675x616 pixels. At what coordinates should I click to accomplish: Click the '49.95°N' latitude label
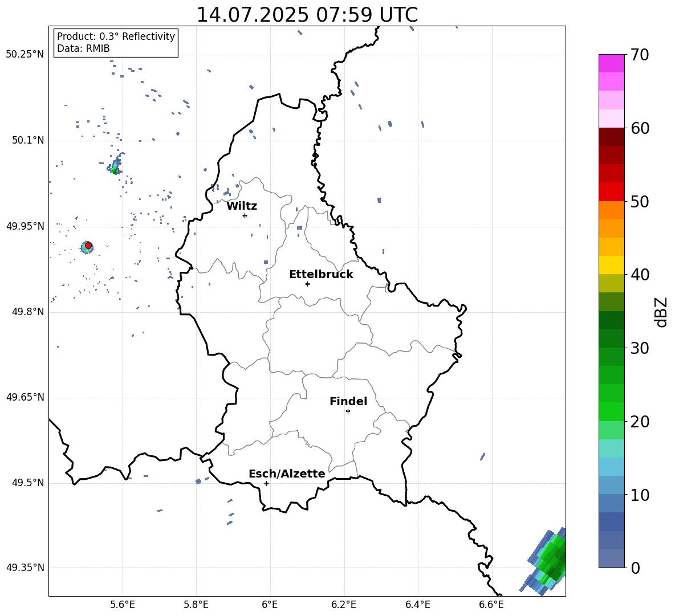25,226
